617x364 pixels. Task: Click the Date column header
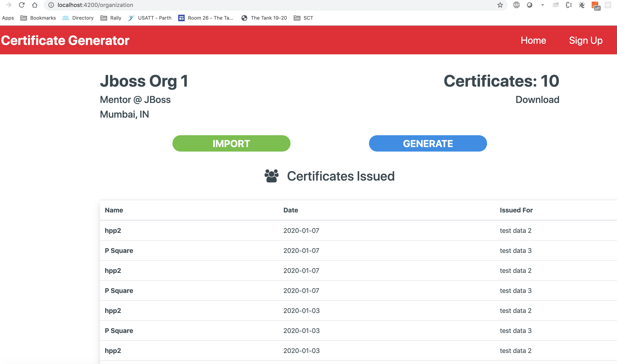[291, 210]
